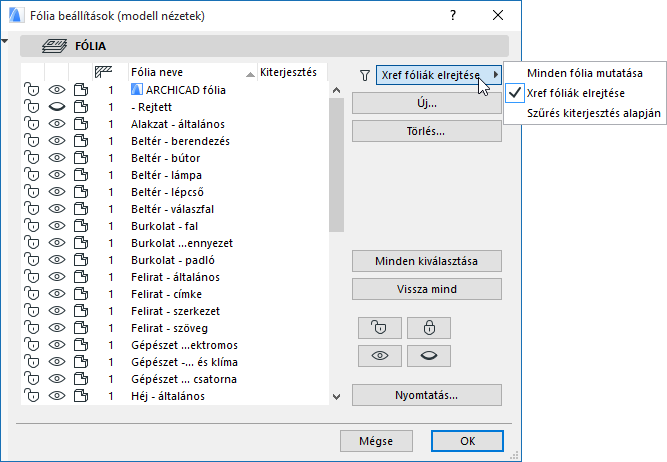
Task: Toggle visibility of Felirat - címke layer
Action: (x=56, y=294)
